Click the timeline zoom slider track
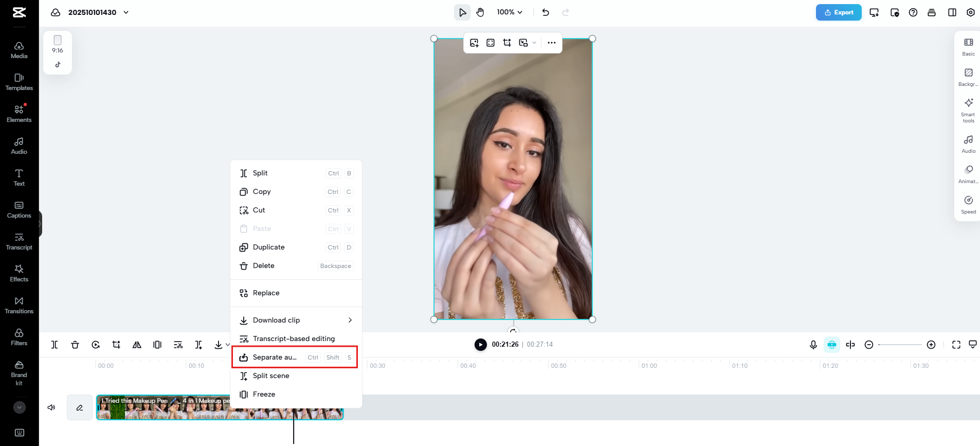The image size is (980, 446). pos(900,345)
